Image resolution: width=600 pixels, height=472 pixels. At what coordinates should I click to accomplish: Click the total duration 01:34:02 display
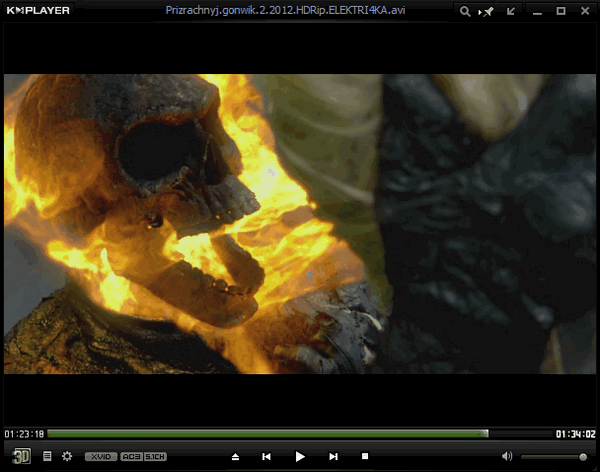(x=576, y=434)
